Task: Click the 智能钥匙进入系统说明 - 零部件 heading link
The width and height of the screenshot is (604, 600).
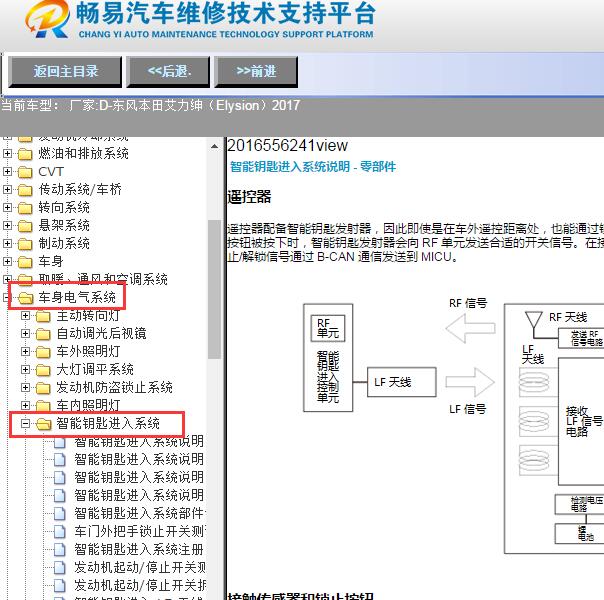Action: point(313,167)
